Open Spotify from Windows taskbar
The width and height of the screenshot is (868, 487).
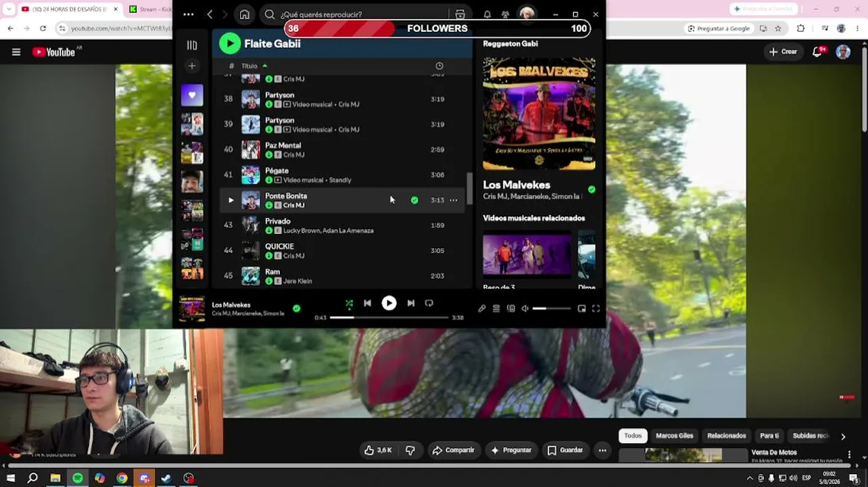[x=78, y=478]
